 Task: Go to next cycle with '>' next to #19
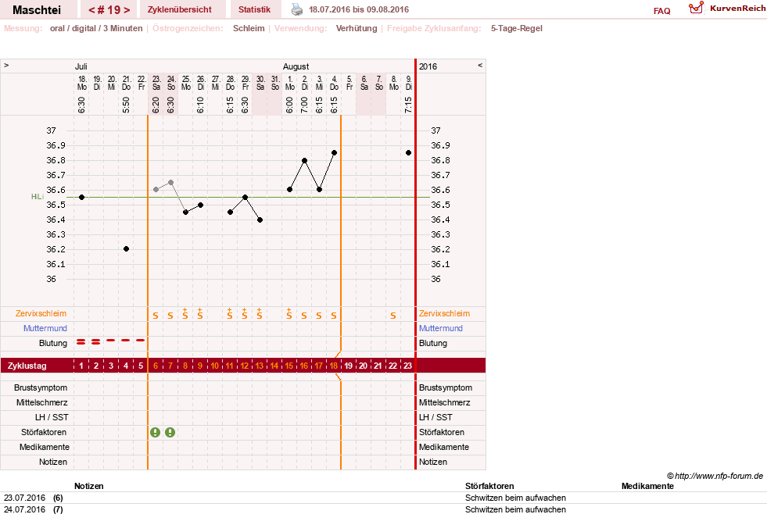(x=127, y=10)
